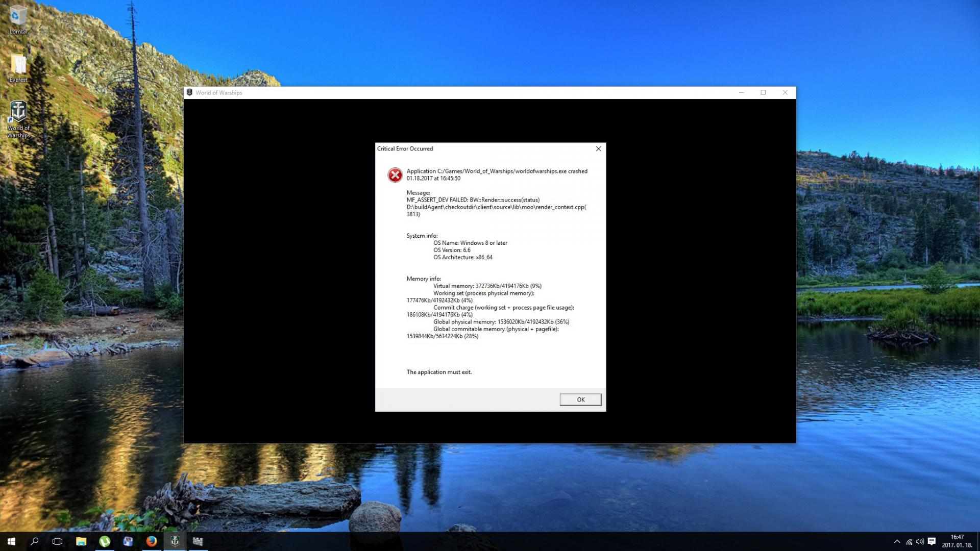Close the Critical Error Occurred dialog
Viewport: 980px width, 551px height.
[x=598, y=148]
